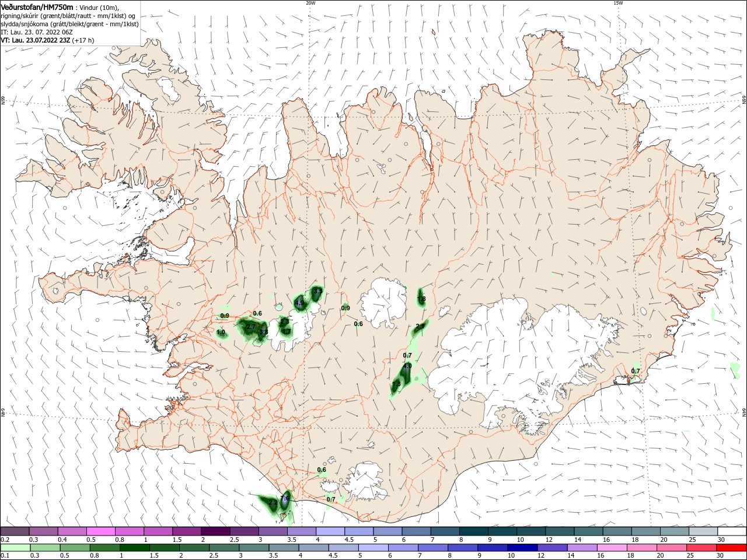Click the 'VT: Lau. 23.07.2022 23Z (+17 h)' line
Image resolution: width=747 pixels, height=560 pixels.
pos(48,40)
